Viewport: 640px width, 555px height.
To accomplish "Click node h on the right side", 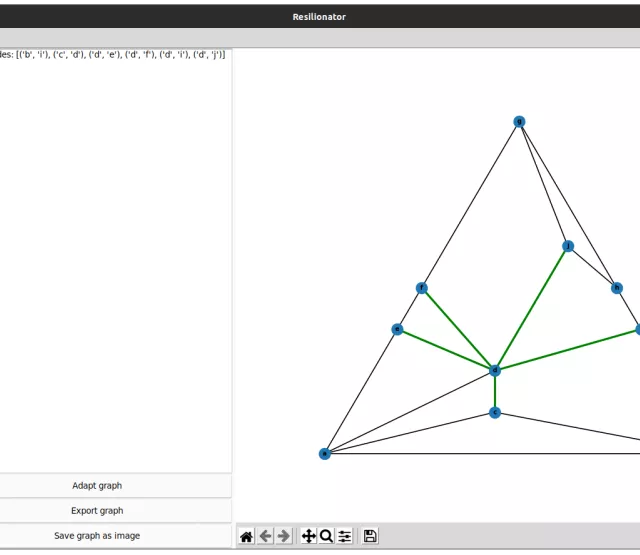I will pyautogui.click(x=616, y=288).
